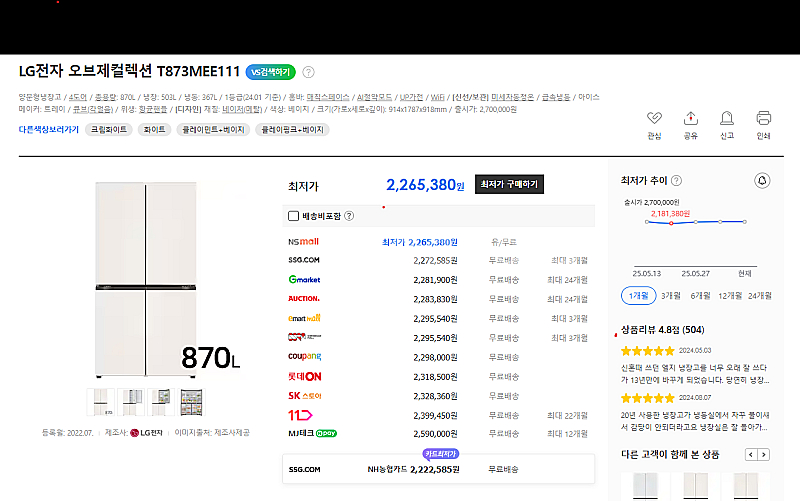
Task: Open the help icon beside 배송비포함
Action: coord(349,216)
